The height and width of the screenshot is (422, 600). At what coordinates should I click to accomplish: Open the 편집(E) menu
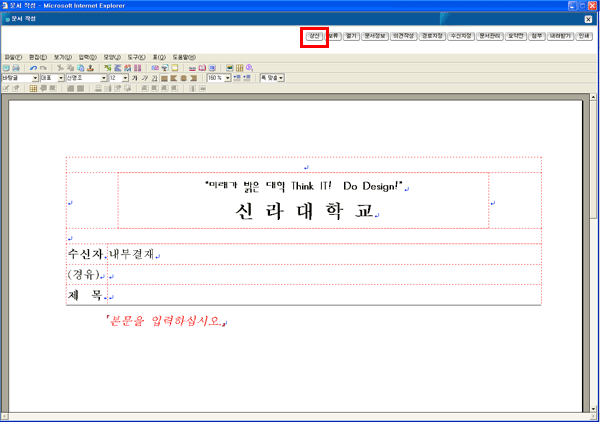pos(38,57)
